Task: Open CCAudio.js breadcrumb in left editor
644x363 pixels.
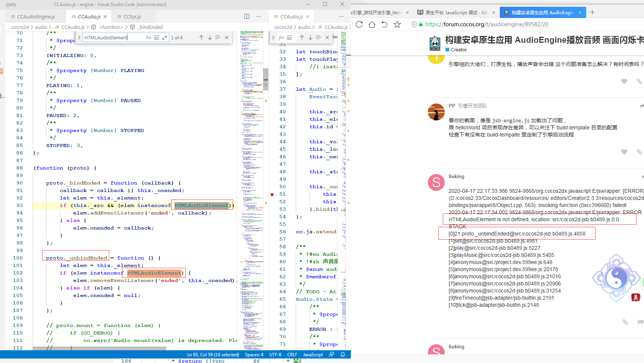Action: [70, 27]
